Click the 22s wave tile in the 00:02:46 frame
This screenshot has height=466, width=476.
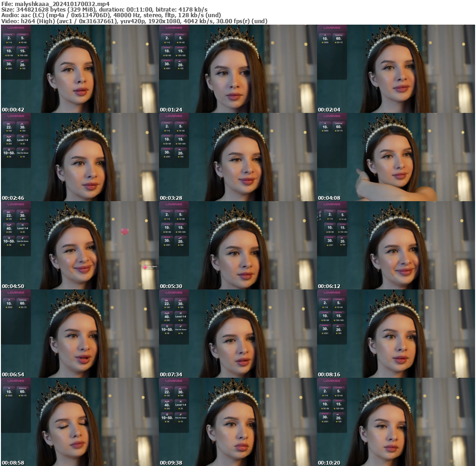(x=9, y=127)
